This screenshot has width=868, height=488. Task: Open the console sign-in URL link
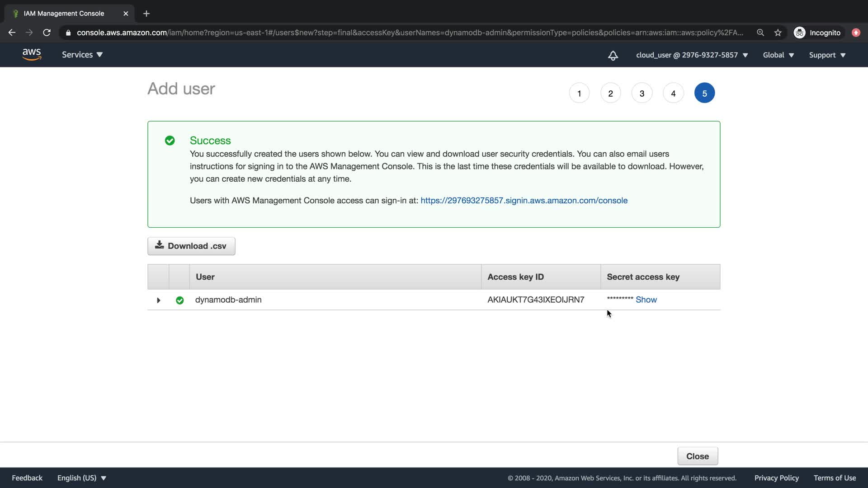point(524,200)
